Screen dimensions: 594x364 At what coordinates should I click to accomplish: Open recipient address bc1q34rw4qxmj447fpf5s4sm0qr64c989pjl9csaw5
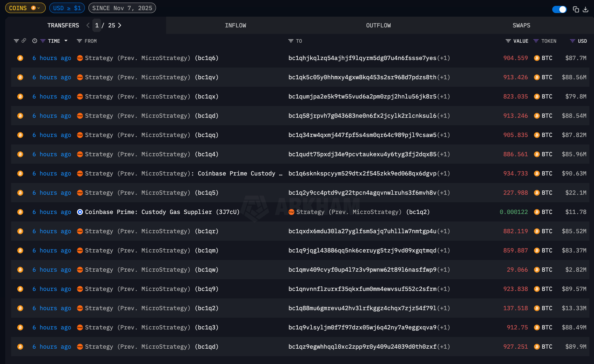362,135
